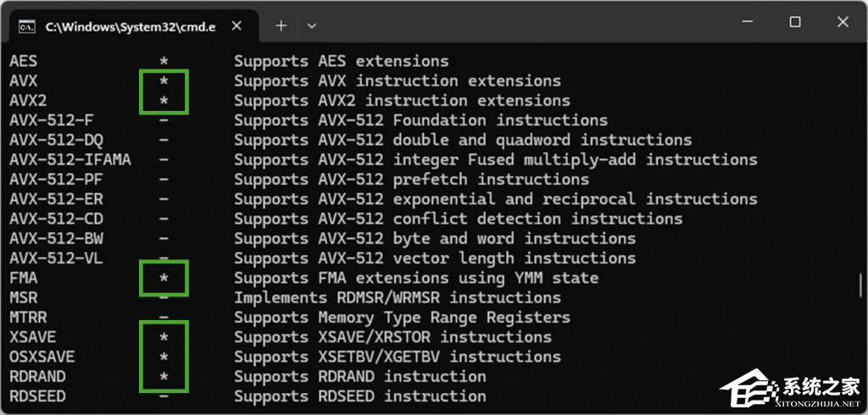The image size is (868, 415).
Task: Click the 'Supports RDSEED instruction' line
Action: (x=360, y=396)
